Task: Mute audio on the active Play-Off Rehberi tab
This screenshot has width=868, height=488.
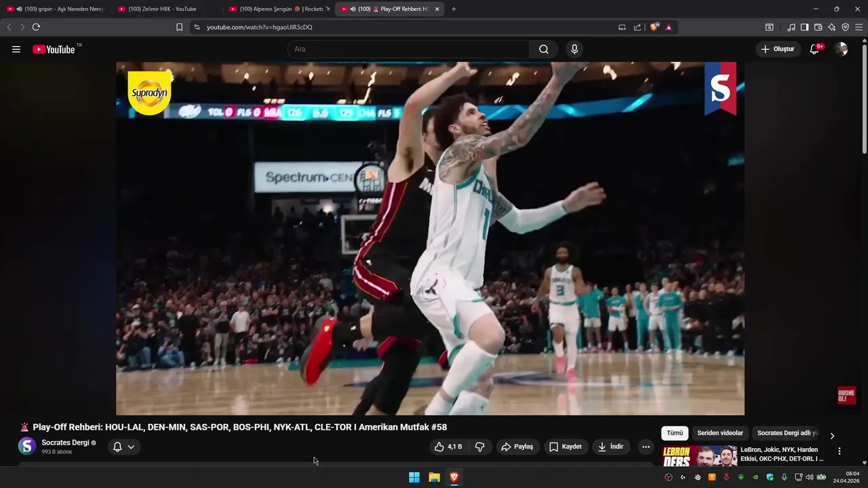Action: pos(353,9)
